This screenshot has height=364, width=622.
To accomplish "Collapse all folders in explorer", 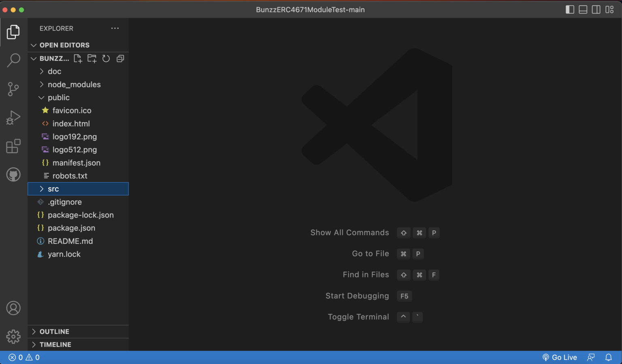I will click(x=120, y=59).
